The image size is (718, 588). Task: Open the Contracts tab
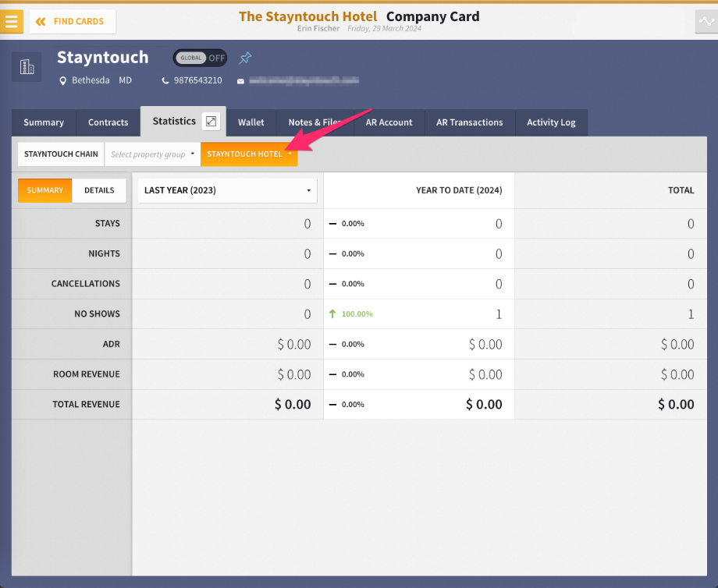(108, 122)
